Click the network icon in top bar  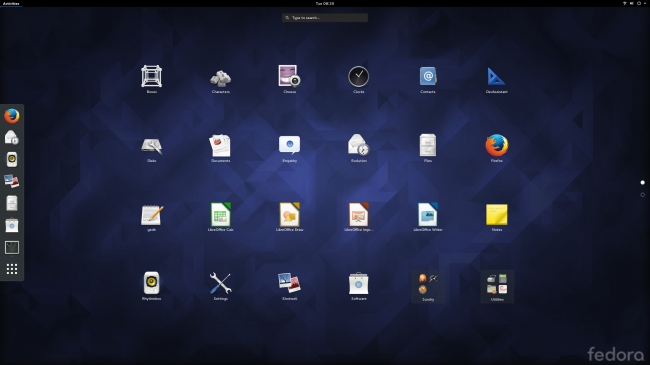[625, 3]
